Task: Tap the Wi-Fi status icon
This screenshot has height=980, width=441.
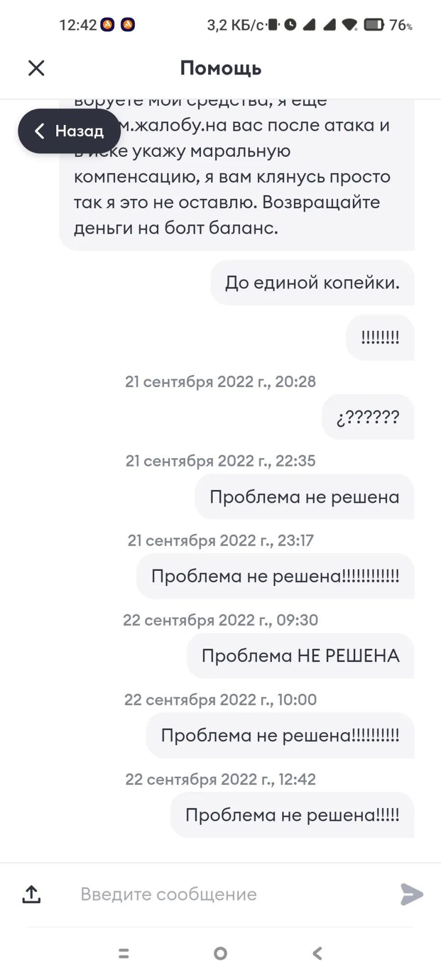Action: [349, 24]
